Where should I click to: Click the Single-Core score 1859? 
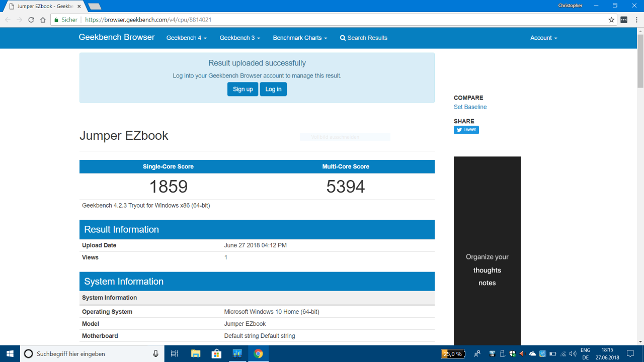[x=169, y=187]
